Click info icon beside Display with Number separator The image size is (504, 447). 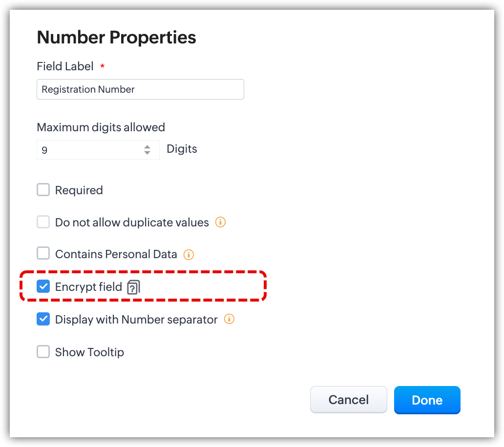[229, 320]
